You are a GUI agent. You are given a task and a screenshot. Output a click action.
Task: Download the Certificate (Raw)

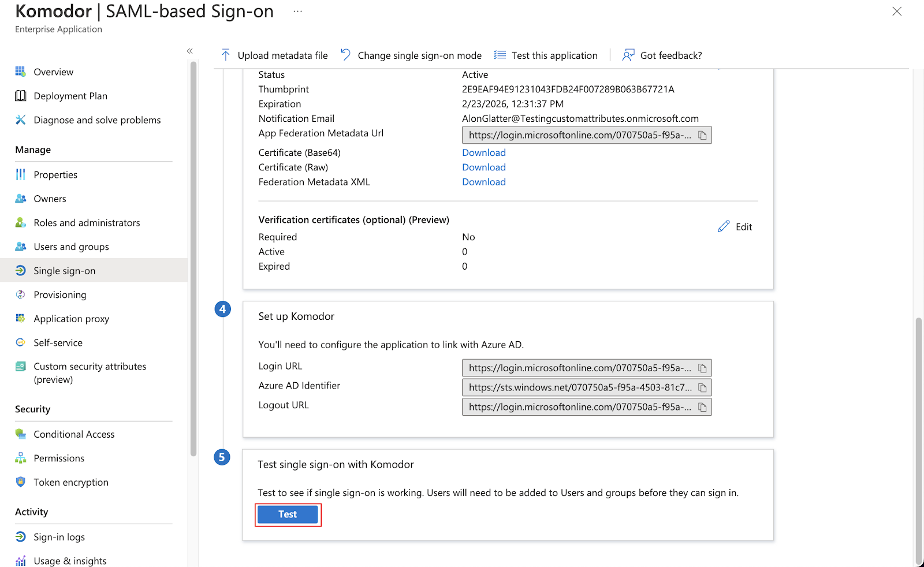point(484,167)
